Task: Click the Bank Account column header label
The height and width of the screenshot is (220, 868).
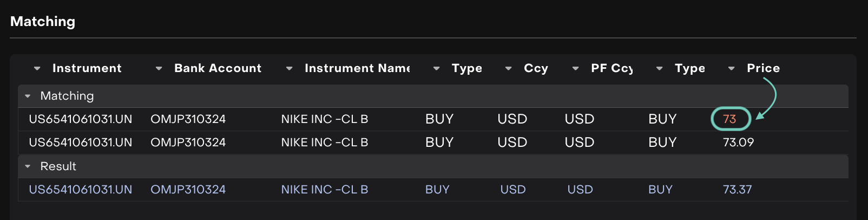Action: click(218, 68)
